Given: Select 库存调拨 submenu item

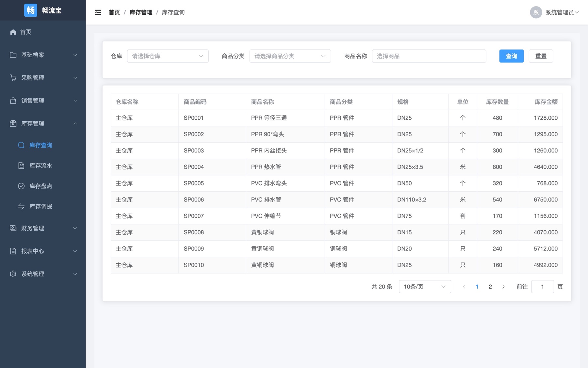Looking at the screenshot, I should tap(43, 207).
